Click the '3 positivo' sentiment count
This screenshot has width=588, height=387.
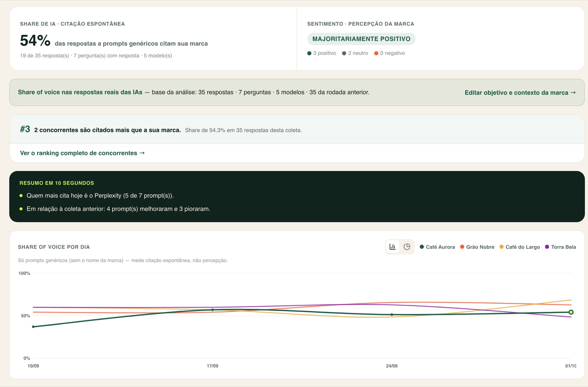pyautogui.click(x=322, y=53)
